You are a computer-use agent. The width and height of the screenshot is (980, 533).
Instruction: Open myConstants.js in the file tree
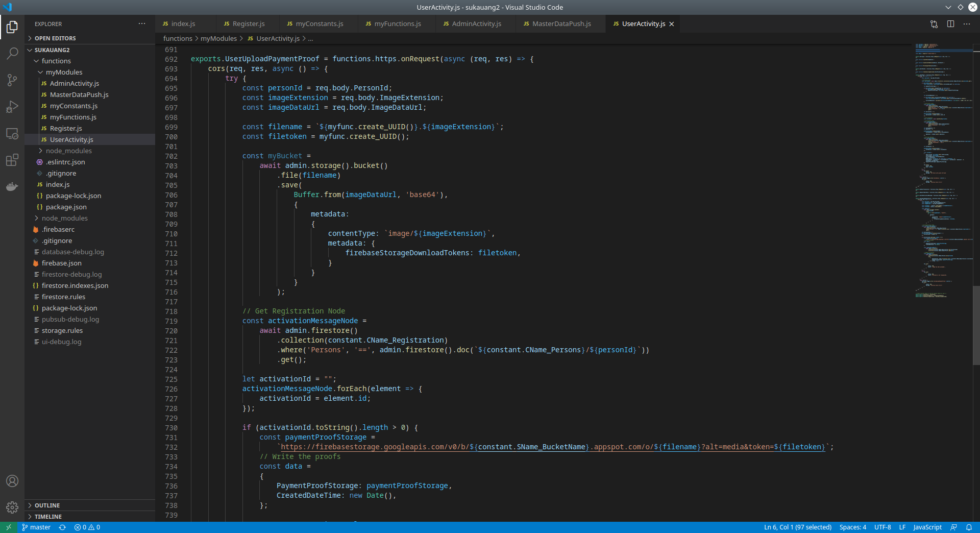(x=90, y=106)
